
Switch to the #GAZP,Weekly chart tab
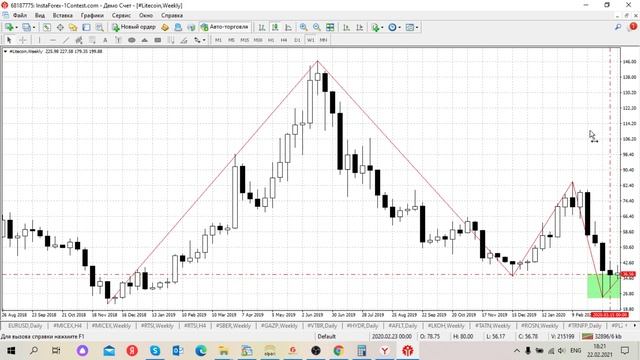click(279, 326)
